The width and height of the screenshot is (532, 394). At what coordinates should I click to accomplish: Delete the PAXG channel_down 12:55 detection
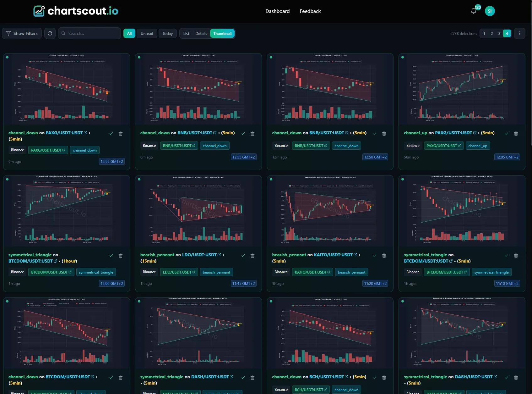pos(121,134)
